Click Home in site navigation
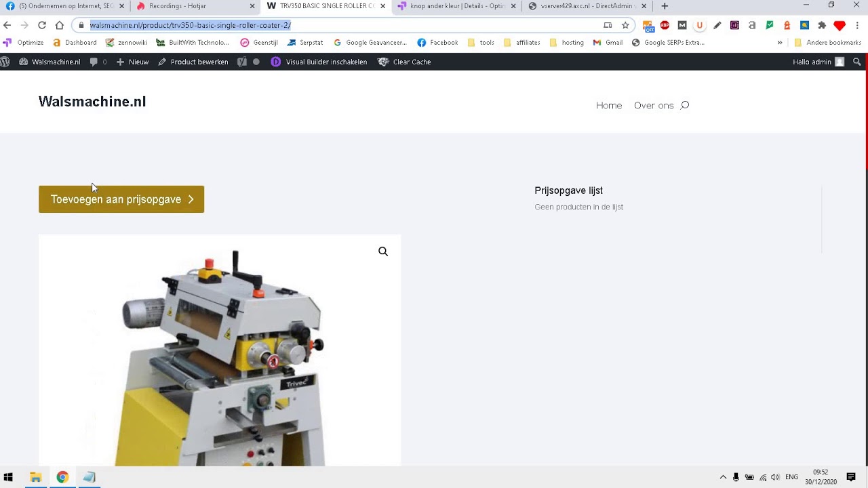Image resolution: width=868 pixels, height=488 pixels. point(609,105)
